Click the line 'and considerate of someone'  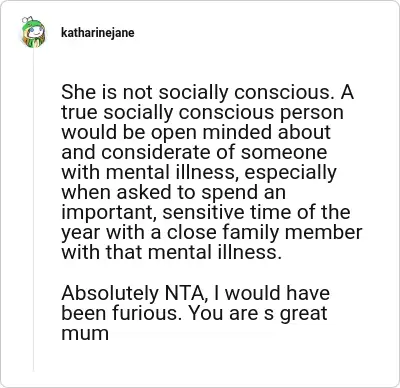194,152
